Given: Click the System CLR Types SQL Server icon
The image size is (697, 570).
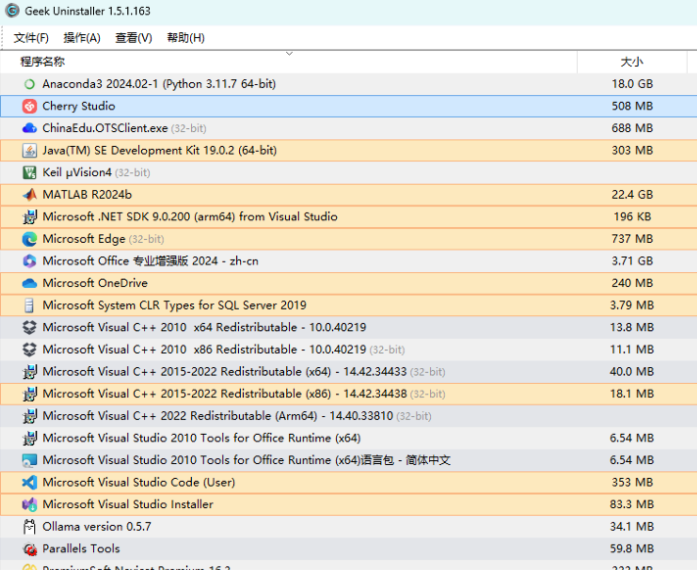Looking at the screenshot, I should (29, 305).
